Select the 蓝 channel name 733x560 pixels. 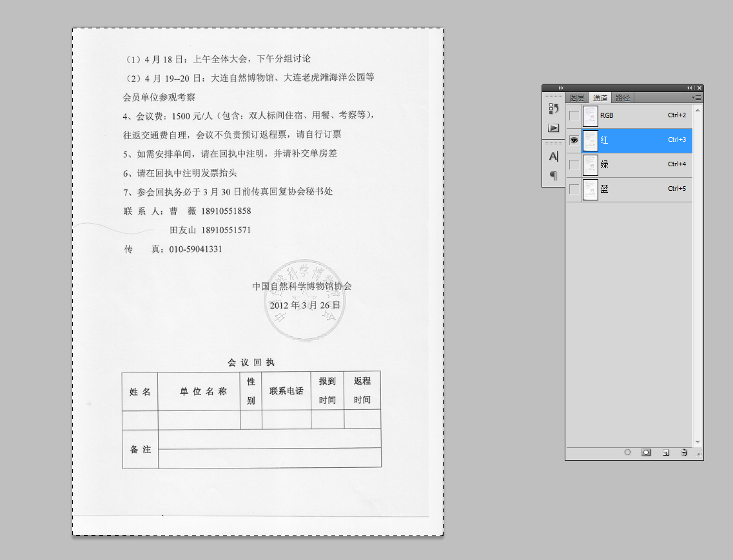tap(605, 189)
